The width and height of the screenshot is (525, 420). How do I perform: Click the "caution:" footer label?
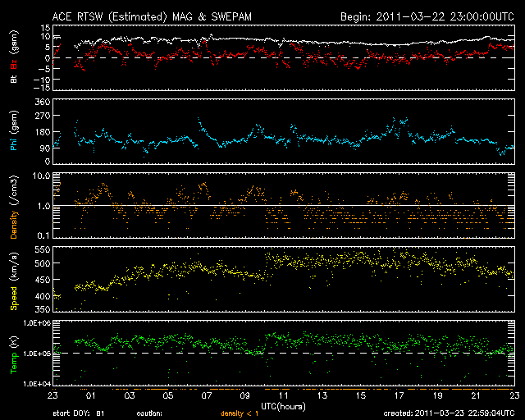click(x=149, y=413)
